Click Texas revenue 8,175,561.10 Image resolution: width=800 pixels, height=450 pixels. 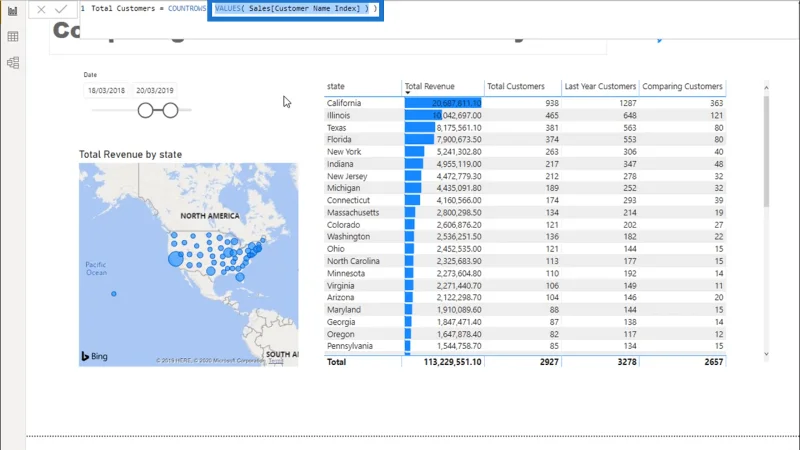[459, 128]
